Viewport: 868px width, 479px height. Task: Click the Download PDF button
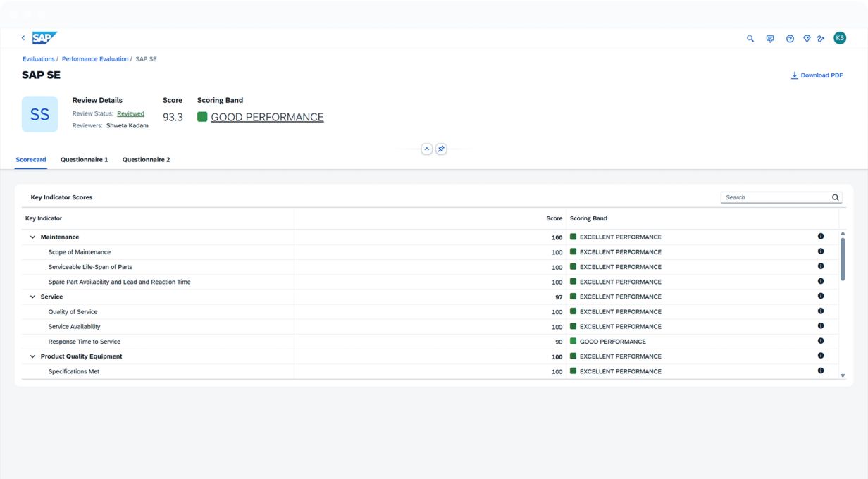(817, 75)
